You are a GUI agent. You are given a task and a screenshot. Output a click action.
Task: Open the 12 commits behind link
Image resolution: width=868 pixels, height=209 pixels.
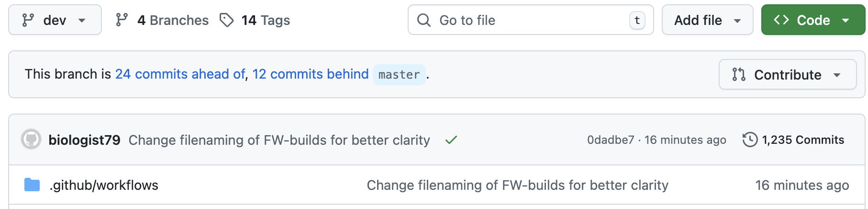(x=311, y=74)
